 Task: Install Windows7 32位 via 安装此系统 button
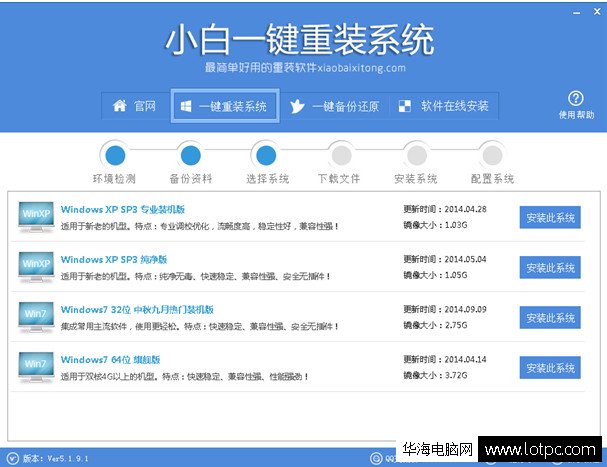[550, 318]
